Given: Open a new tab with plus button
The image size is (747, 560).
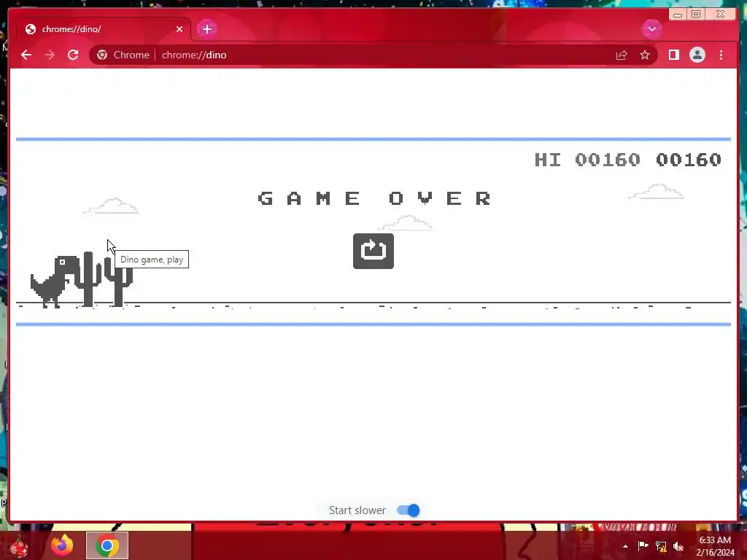Looking at the screenshot, I should coord(206,29).
